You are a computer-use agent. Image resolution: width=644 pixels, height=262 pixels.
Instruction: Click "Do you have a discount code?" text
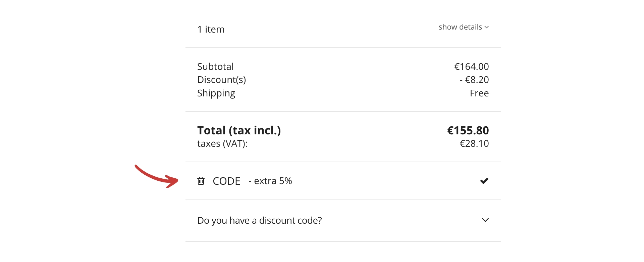click(259, 220)
